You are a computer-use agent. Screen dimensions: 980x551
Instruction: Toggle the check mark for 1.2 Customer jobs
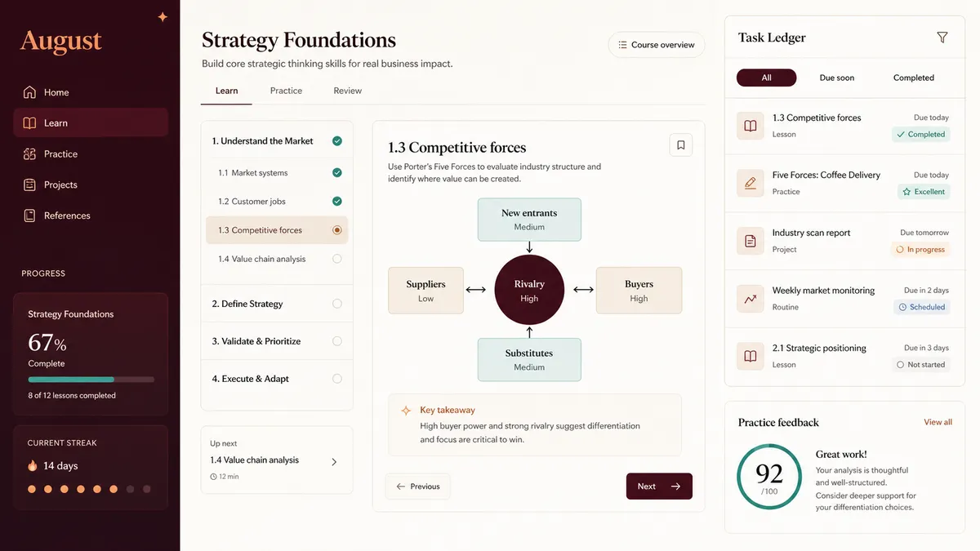pyautogui.click(x=337, y=202)
